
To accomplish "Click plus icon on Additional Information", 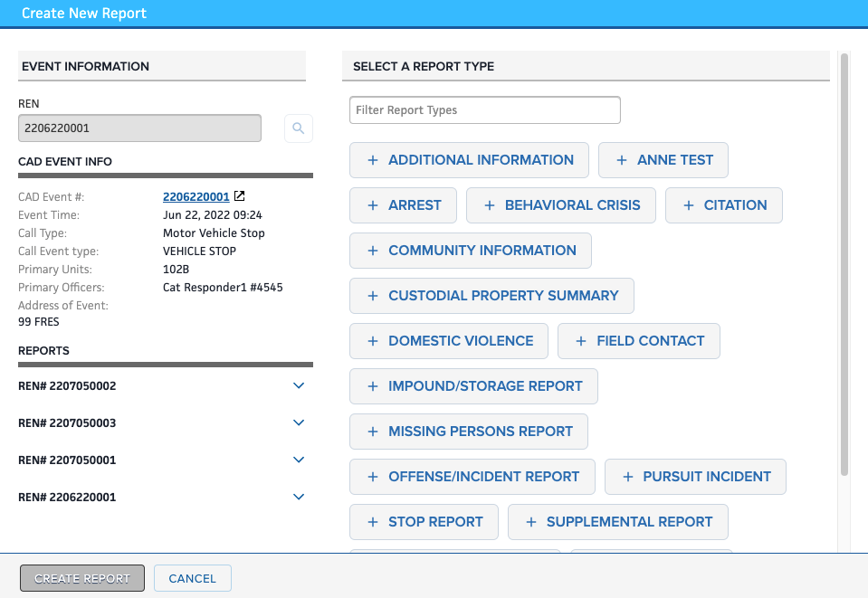I will 372,160.
